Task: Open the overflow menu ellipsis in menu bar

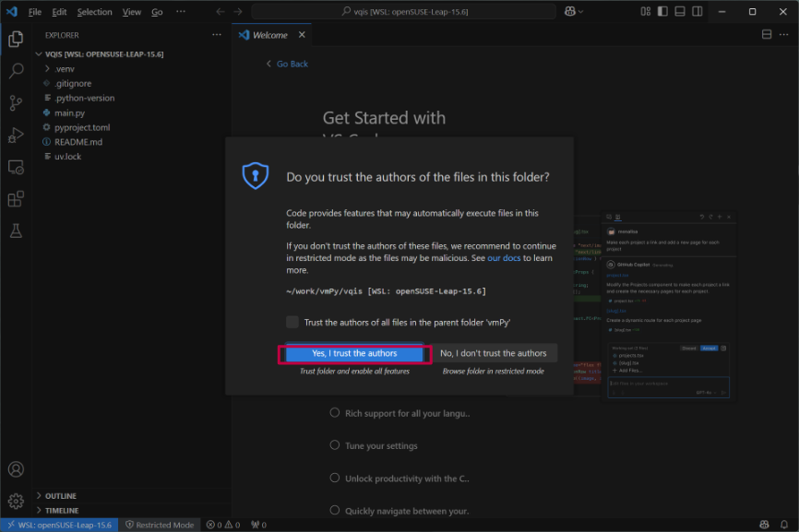Action: [181, 11]
